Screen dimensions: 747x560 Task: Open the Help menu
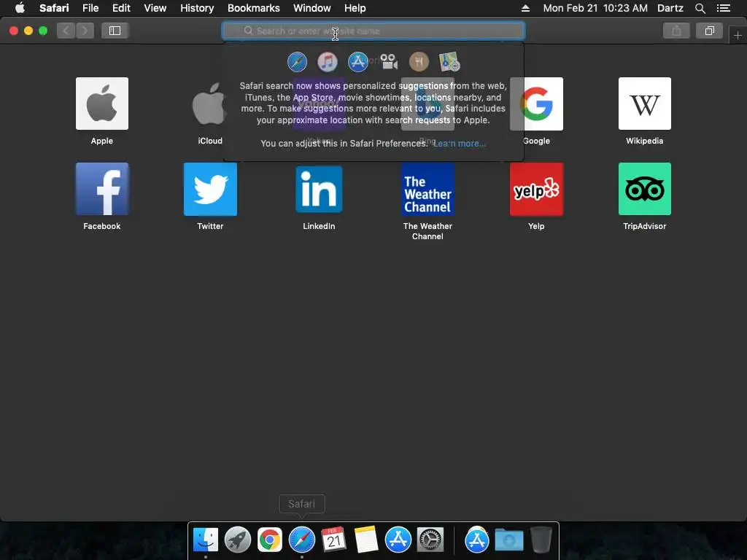355,8
